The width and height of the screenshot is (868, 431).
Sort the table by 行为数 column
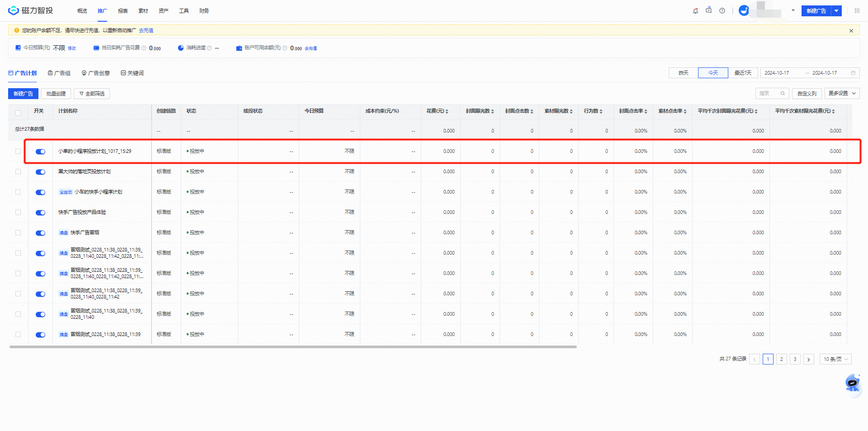tap(601, 111)
